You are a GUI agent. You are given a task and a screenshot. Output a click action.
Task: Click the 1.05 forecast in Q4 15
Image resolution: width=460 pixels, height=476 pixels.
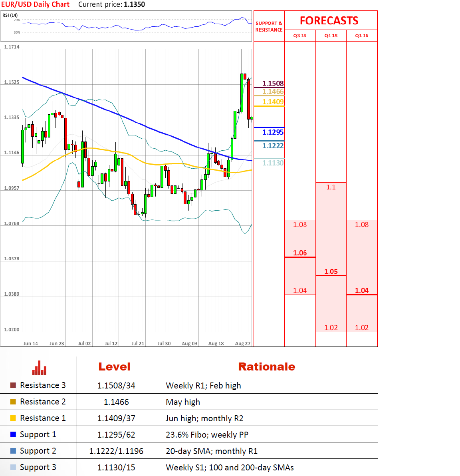331,271
